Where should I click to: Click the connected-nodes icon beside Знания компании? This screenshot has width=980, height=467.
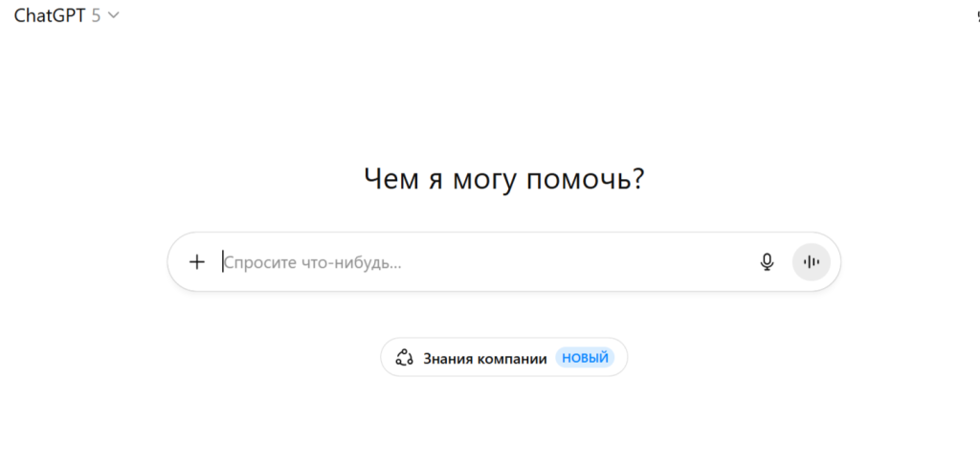(404, 358)
